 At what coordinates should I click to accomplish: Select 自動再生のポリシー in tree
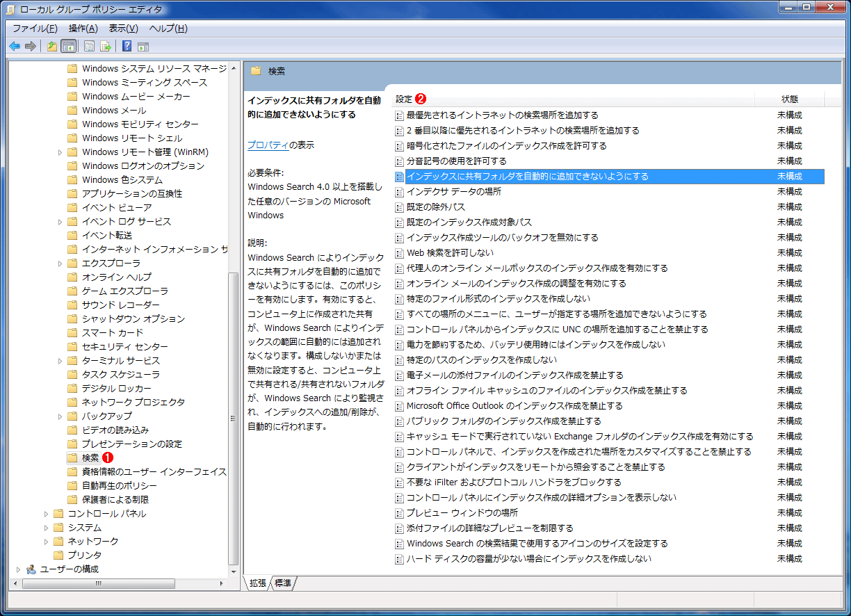pyautogui.click(x=120, y=485)
